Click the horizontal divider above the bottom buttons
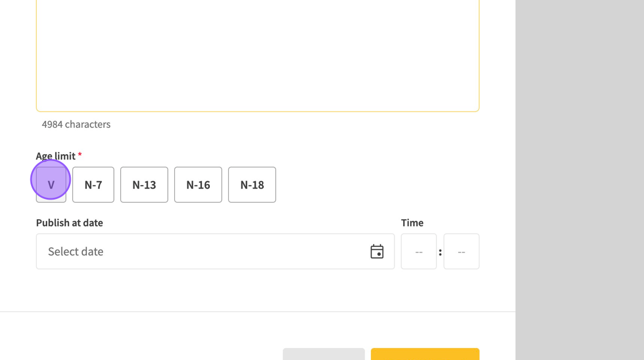Viewport: 644px width, 360px height. (x=258, y=312)
